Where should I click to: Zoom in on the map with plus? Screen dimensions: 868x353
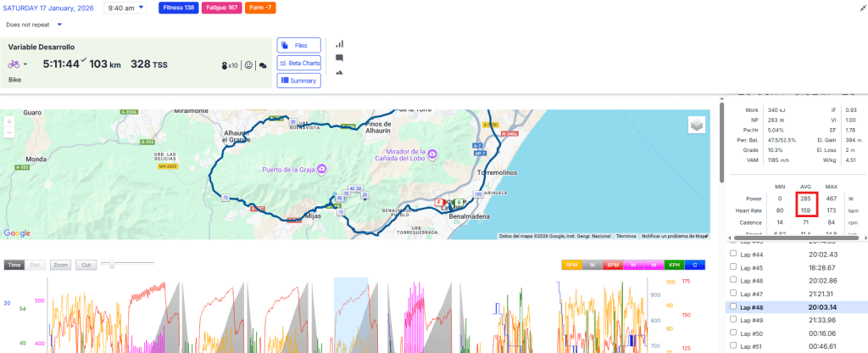9,121
